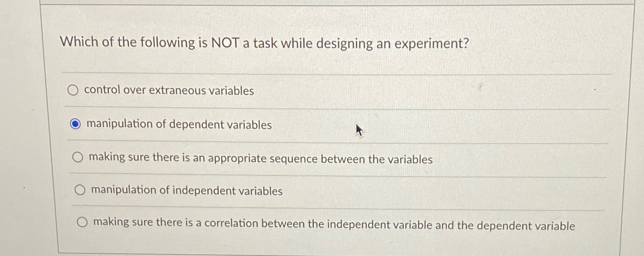Image resolution: width=644 pixels, height=256 pixels.
Task: Click the text 'control over extraneous variables'
Action: (168, 90)
